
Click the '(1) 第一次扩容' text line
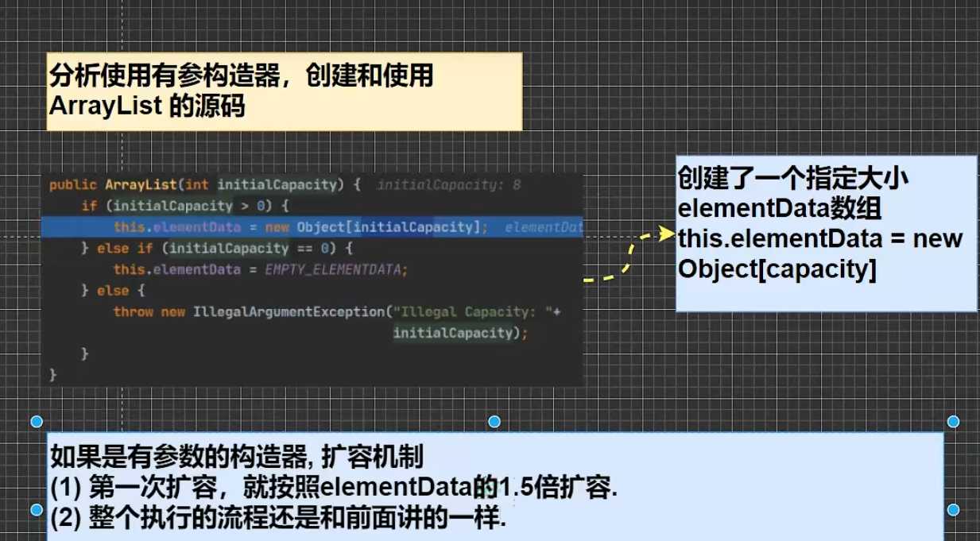tap(334, 487)
